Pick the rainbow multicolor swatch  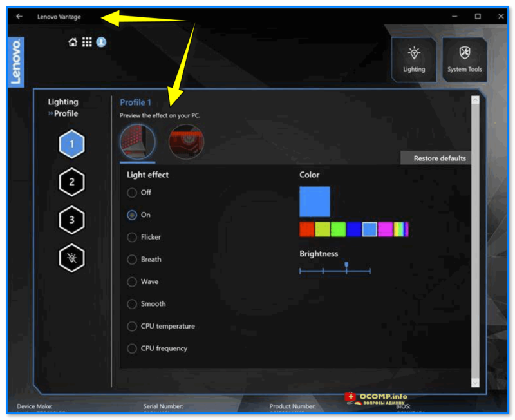[x=401, y=229]
